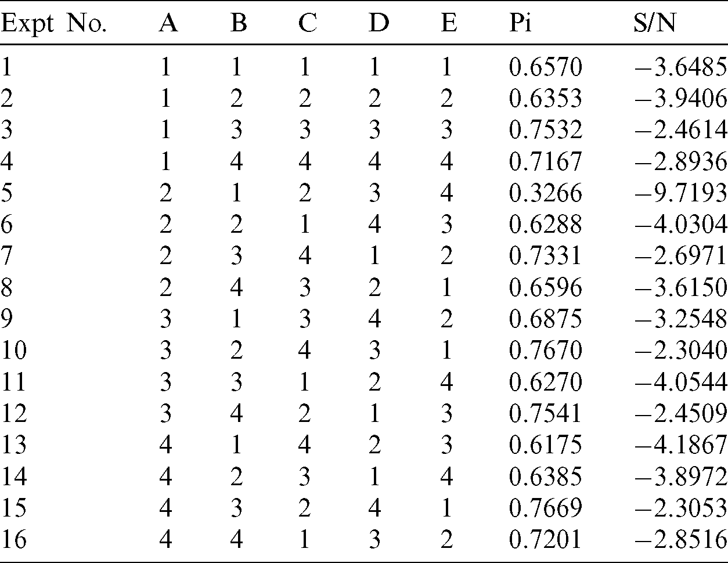Click experiment number 10 in first column

point(14,351)
